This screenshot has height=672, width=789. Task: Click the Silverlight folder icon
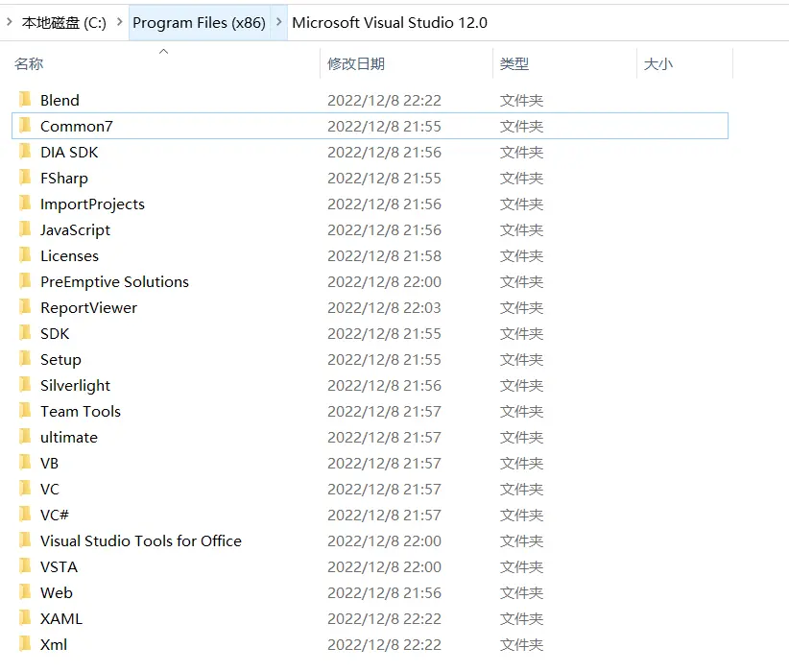click(25, 385)
